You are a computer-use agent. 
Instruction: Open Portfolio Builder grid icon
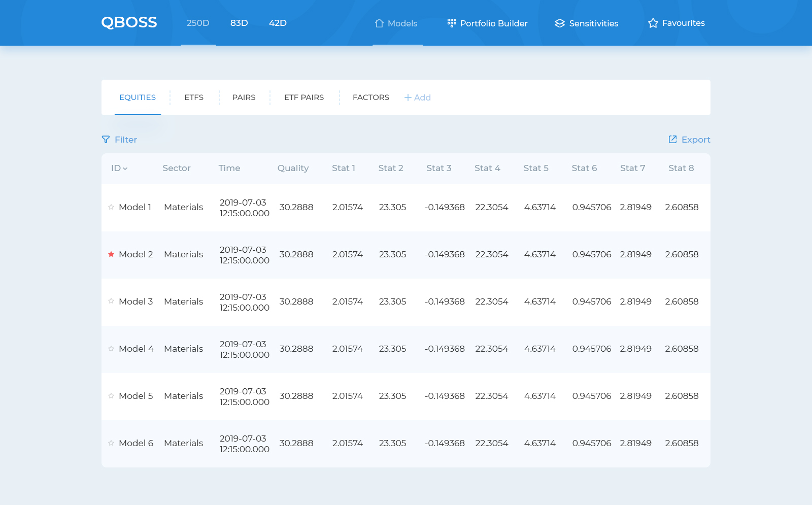click(x=452, y=23)
